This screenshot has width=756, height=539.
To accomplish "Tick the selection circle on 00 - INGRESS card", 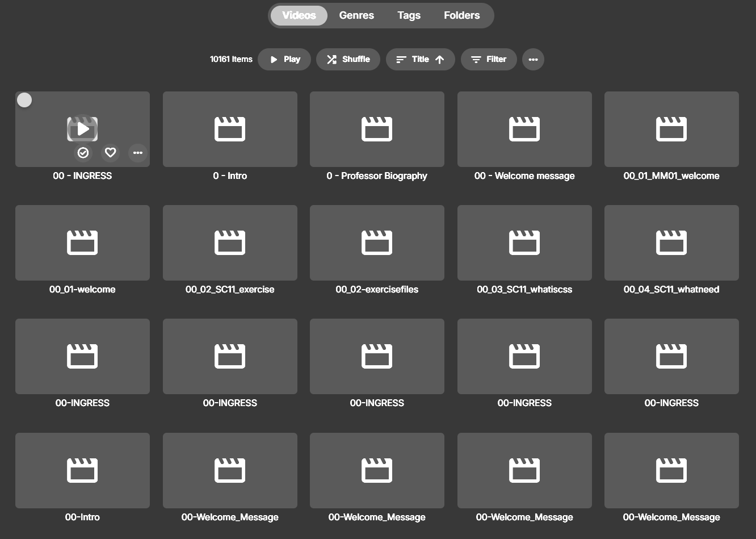I will [x=24, y=100].
